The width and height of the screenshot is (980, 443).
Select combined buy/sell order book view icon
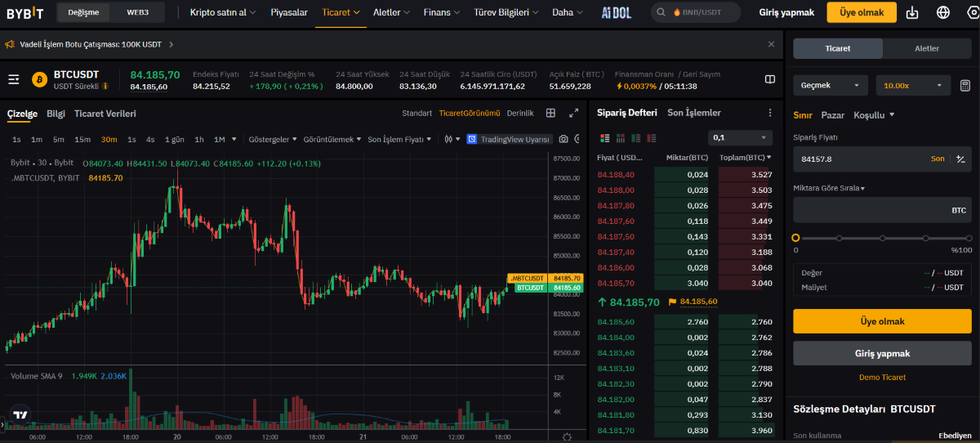click(x=605, y=138)
